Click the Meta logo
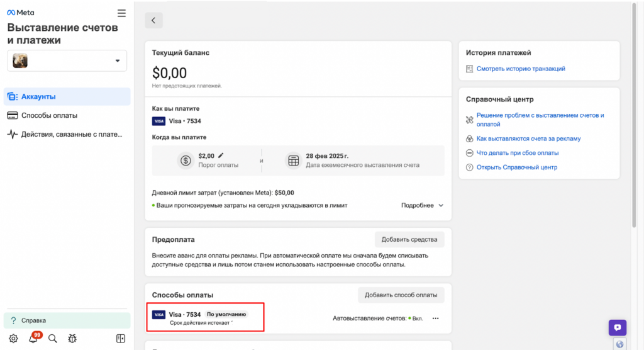Viewport: 644px width, 350px height. click(21, 13)
